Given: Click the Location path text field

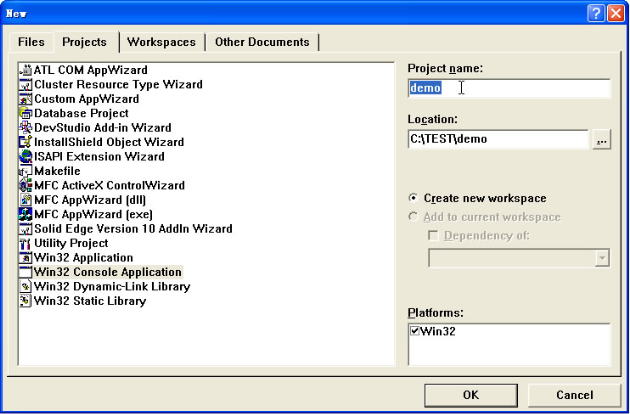Looking at the screenshot, I should [497, 139].
